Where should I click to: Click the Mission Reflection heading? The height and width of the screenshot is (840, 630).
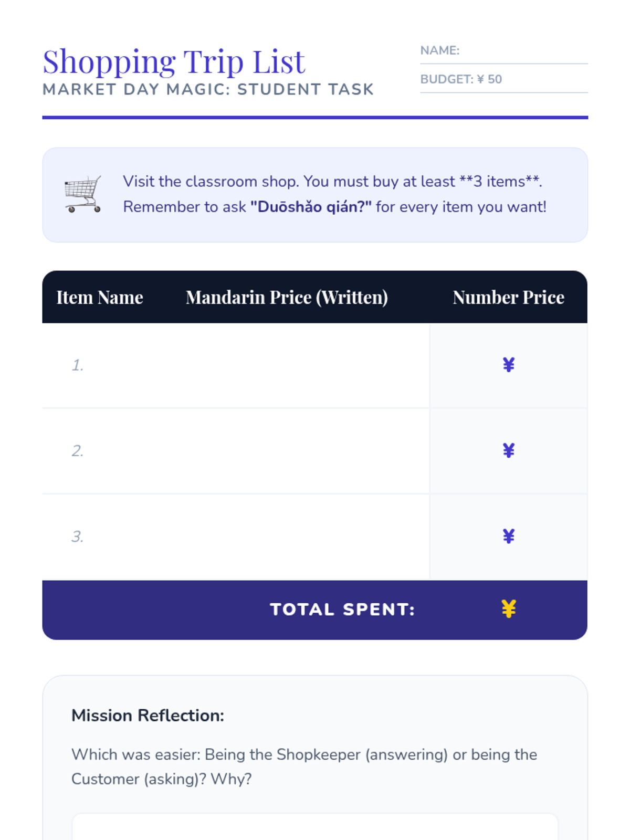tap(148, 716)
